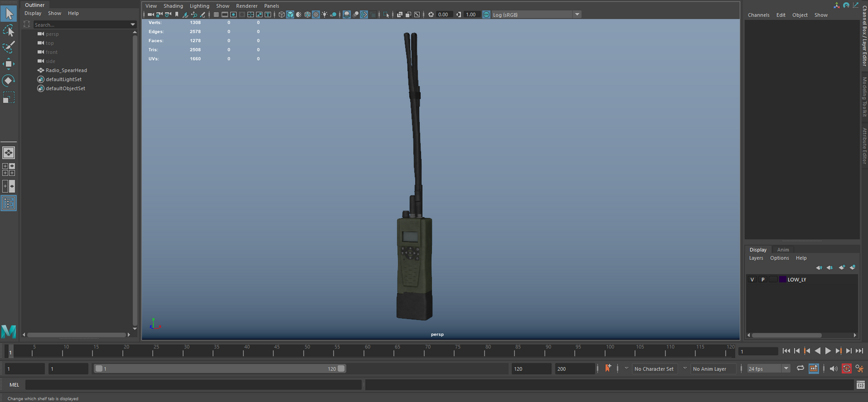Open the Shading menu in viewport
The width and height of the screenshot is (868, 402).
click(x=173, y=6)
